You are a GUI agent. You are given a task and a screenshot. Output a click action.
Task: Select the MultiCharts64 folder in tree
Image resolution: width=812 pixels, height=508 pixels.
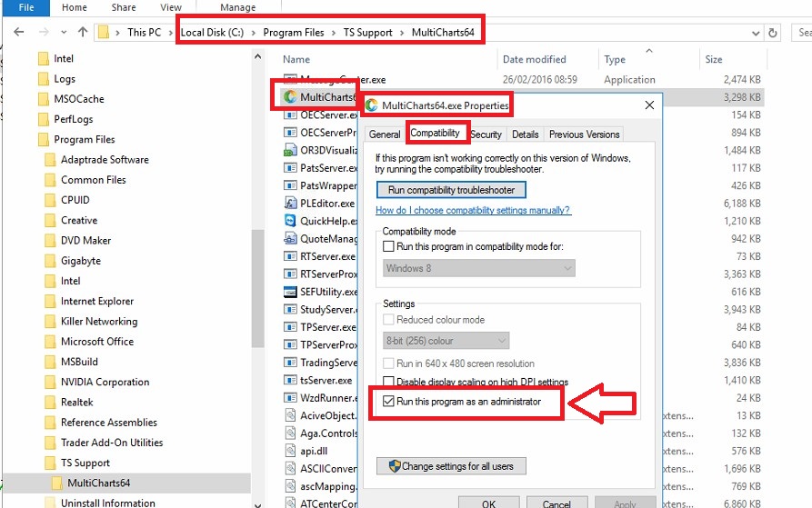click(98, 483)
